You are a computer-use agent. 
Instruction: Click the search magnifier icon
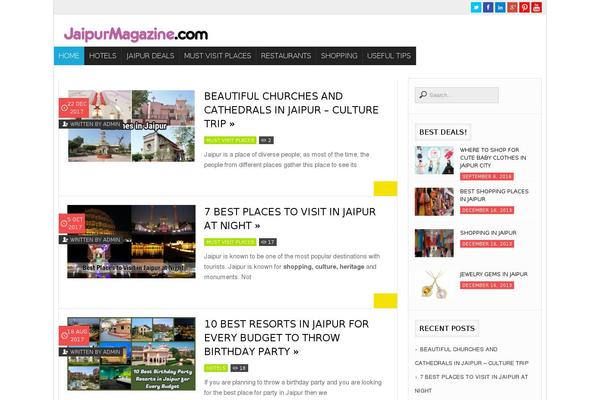coord(423,95)
